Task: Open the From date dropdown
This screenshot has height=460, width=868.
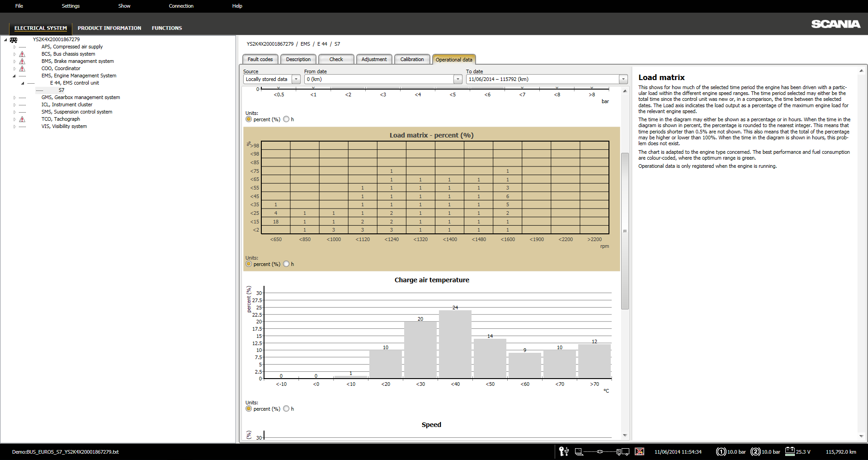Action: click(458, 79)
